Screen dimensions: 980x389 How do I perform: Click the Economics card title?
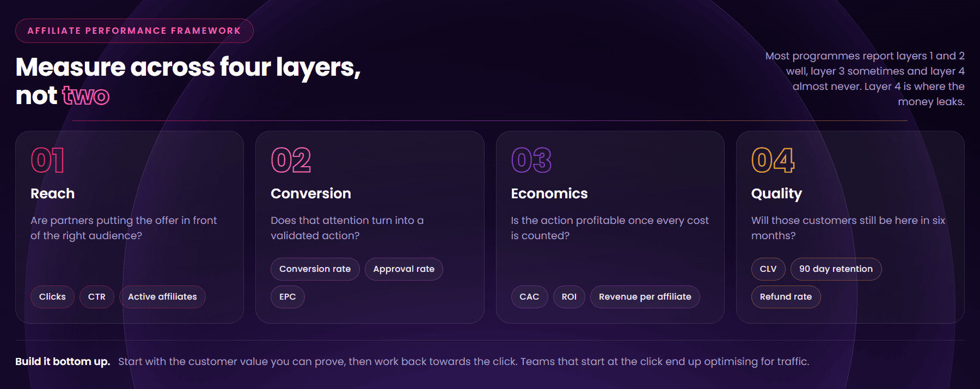click(x=549, y=193)
